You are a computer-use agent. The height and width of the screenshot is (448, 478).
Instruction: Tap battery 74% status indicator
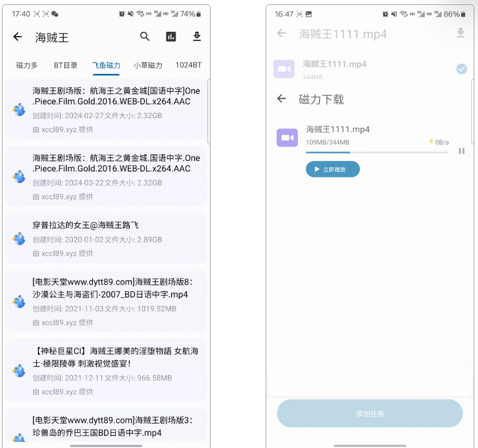pos(190,13)
